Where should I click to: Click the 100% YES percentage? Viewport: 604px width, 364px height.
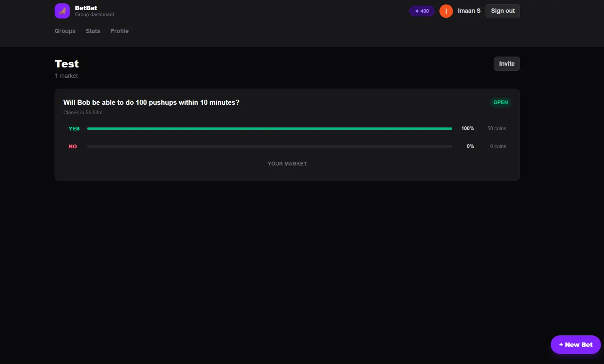(467, 129)
